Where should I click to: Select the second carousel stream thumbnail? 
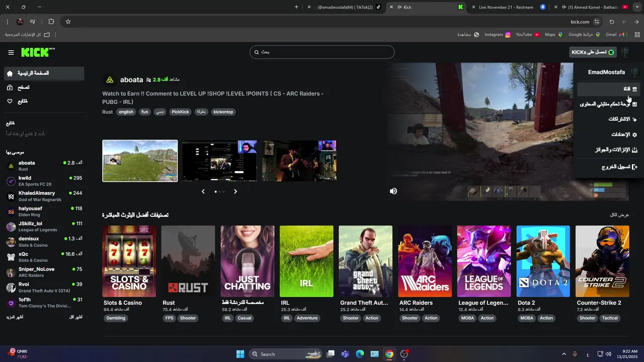click(219, 161)
